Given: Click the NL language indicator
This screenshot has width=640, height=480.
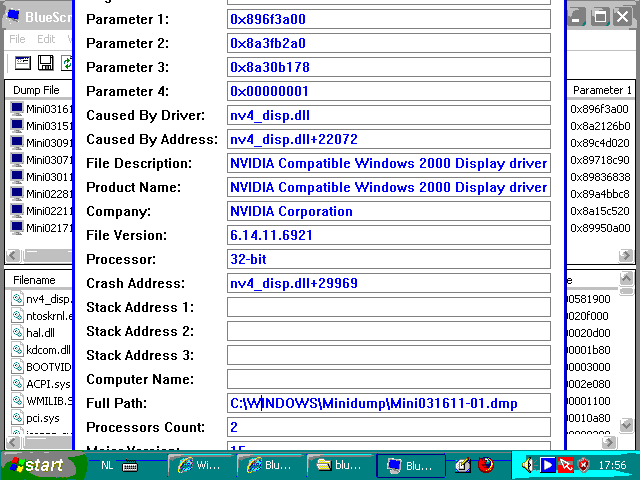Looking at the screenshot, I should point(107,465).
